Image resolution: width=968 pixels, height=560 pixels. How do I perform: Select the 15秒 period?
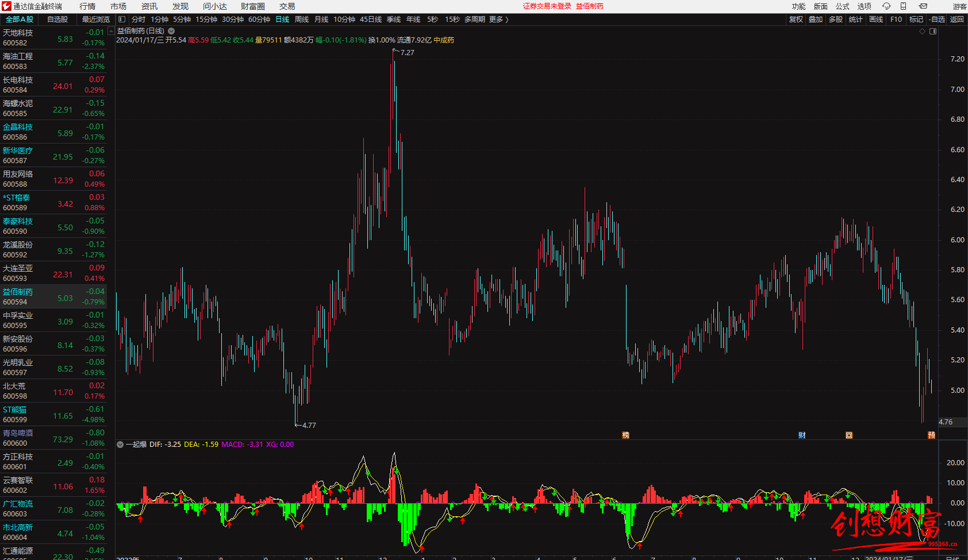[452, 20]
